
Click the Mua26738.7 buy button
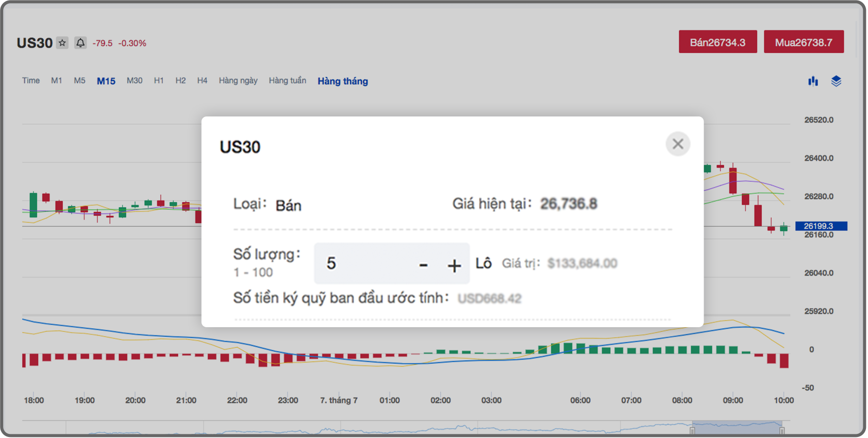click(803, 42)
